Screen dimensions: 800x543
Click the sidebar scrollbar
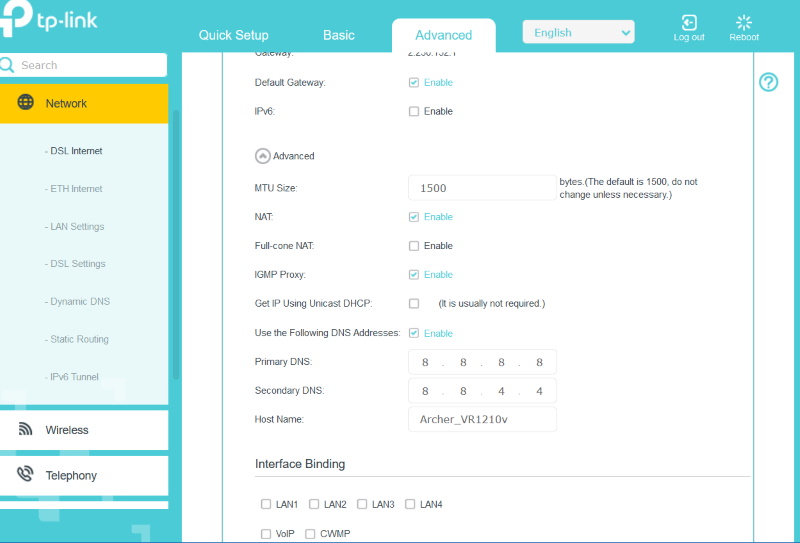176,245
